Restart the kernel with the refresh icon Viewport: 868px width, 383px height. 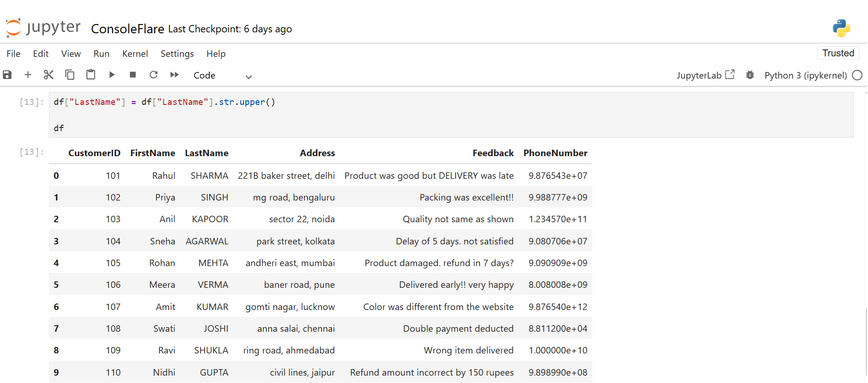click(154, 75)
